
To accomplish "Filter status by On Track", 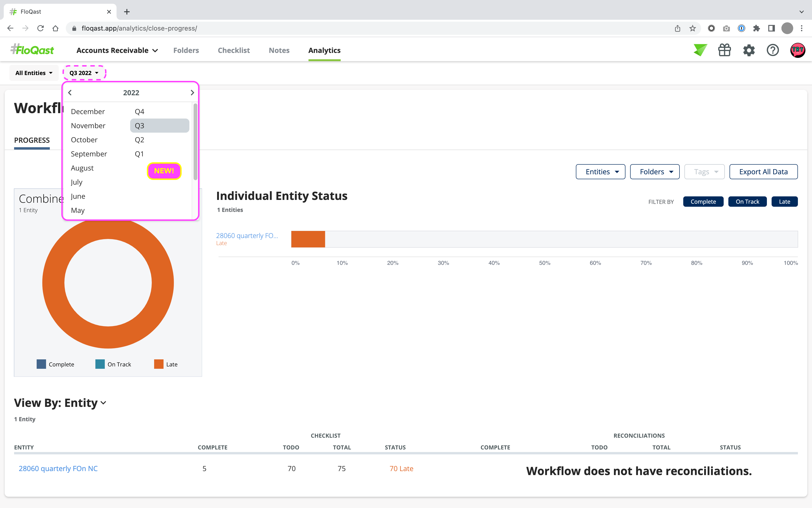I will click(747, 202).
